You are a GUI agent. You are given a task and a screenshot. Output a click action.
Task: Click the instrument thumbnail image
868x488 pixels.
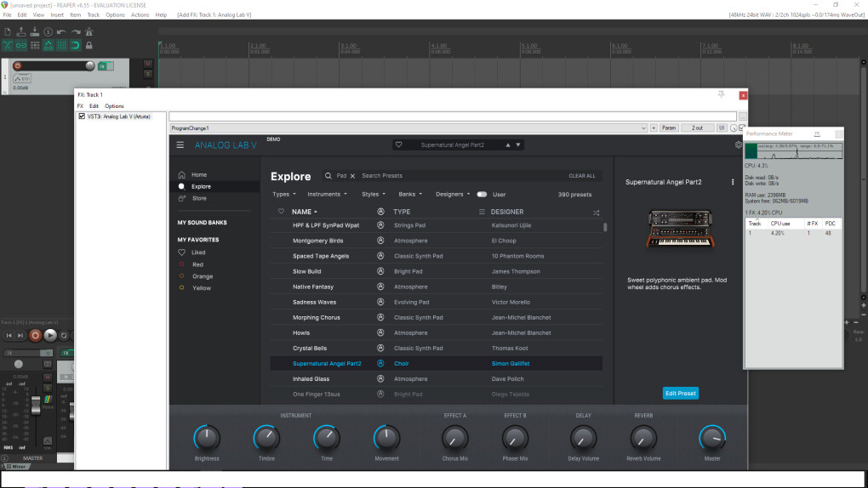pos(680,229)
